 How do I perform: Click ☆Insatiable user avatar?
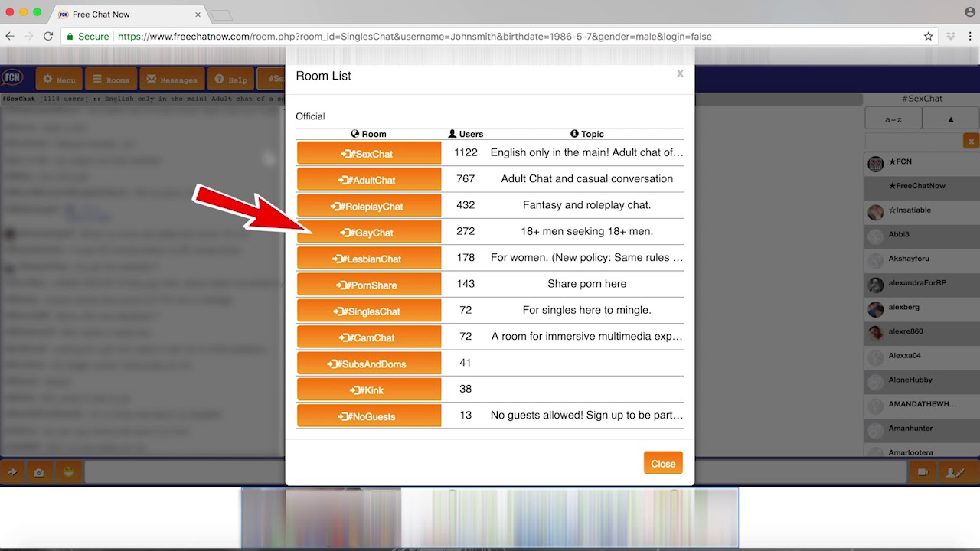click(875, 211)
